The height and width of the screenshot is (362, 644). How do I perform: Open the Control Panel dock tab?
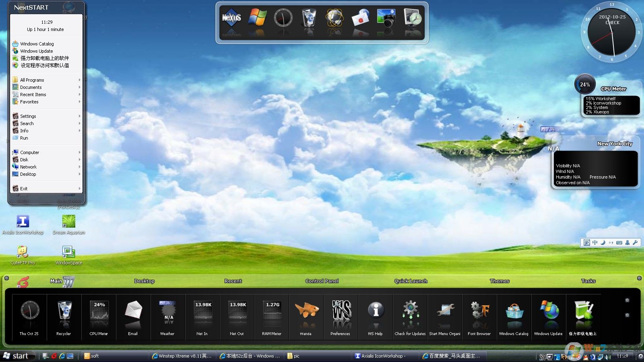(322, 281)
